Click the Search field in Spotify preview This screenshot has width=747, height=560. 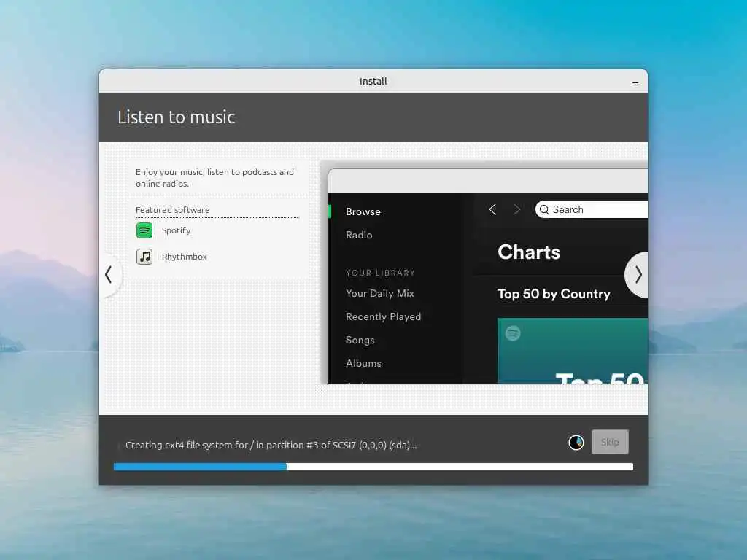tap(591, 209)
